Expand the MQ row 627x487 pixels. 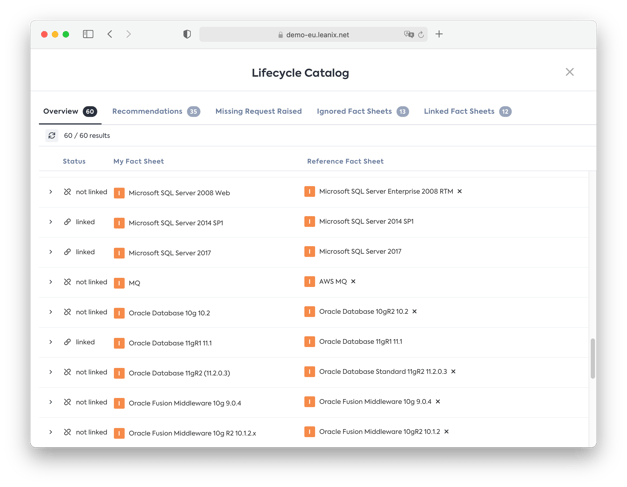point(51,282)
